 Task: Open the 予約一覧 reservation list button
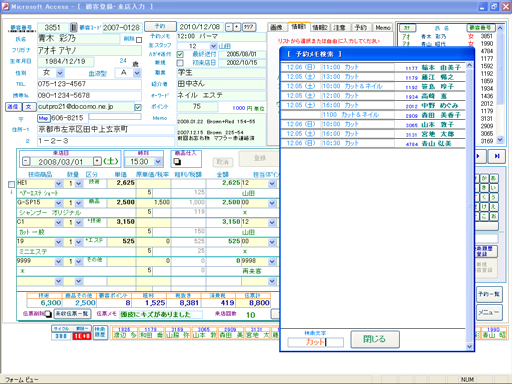pyautogui.click(x=489, y=294)
